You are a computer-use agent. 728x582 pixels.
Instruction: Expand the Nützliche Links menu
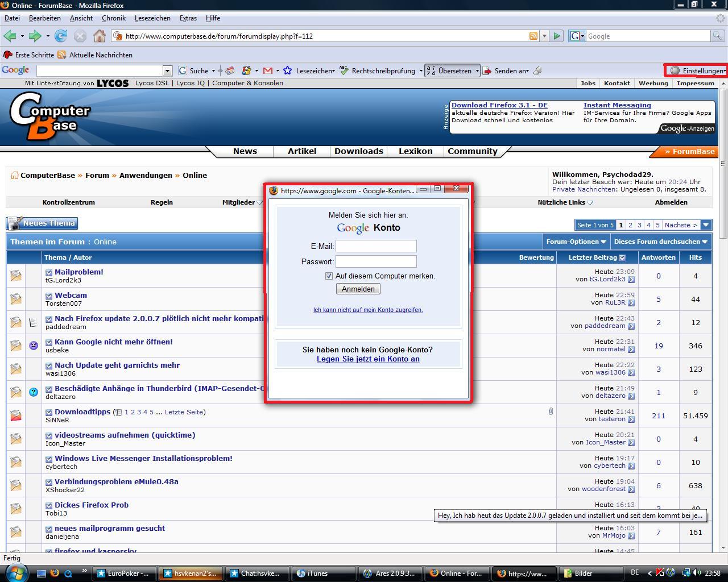coord(565,202)
